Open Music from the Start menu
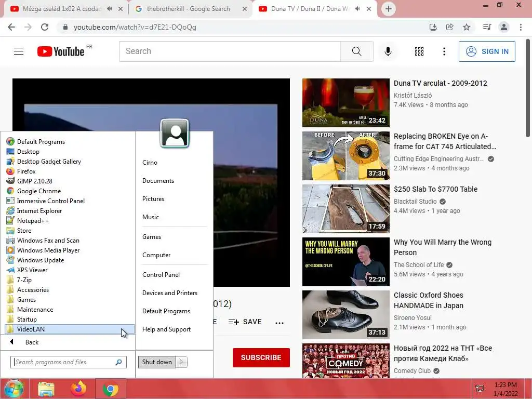 pos(150,217)
